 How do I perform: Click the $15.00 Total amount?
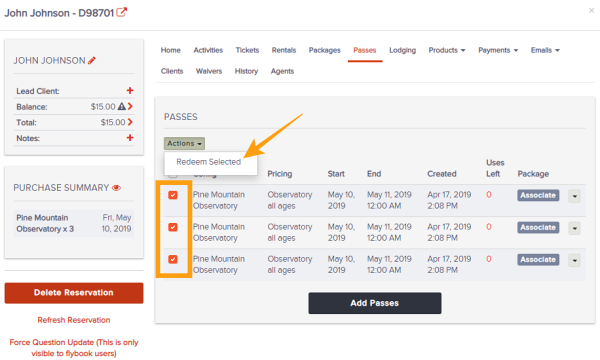pos(113,122)
